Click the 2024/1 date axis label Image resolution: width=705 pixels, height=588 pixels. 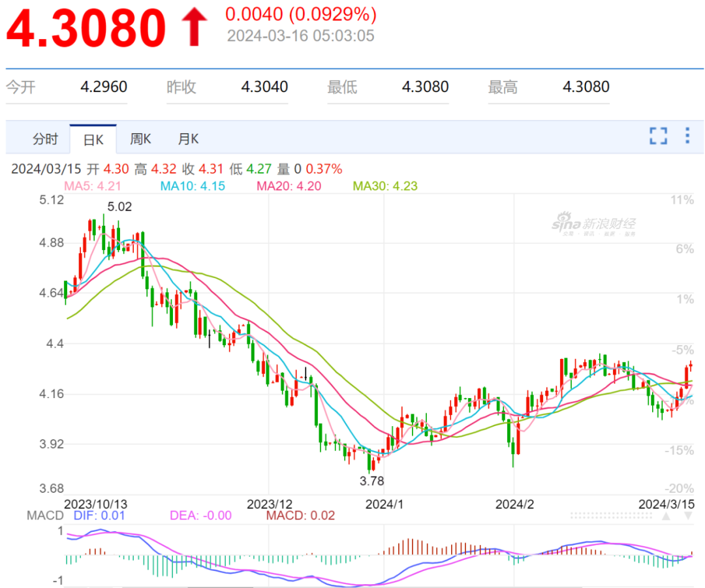point(384,504)
